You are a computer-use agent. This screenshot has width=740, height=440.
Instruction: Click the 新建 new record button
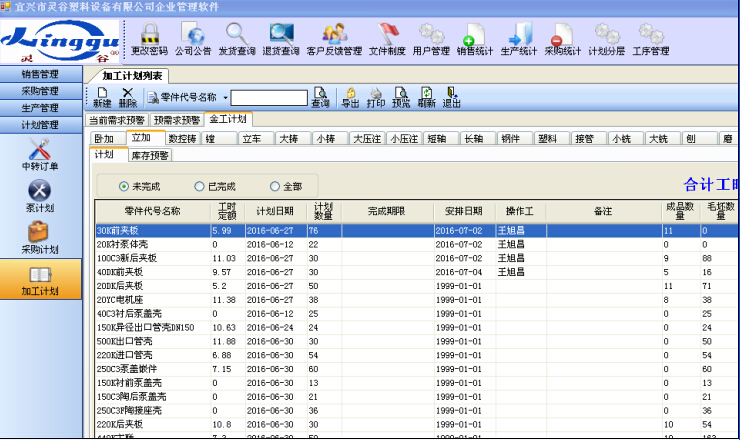pos(102,97)
